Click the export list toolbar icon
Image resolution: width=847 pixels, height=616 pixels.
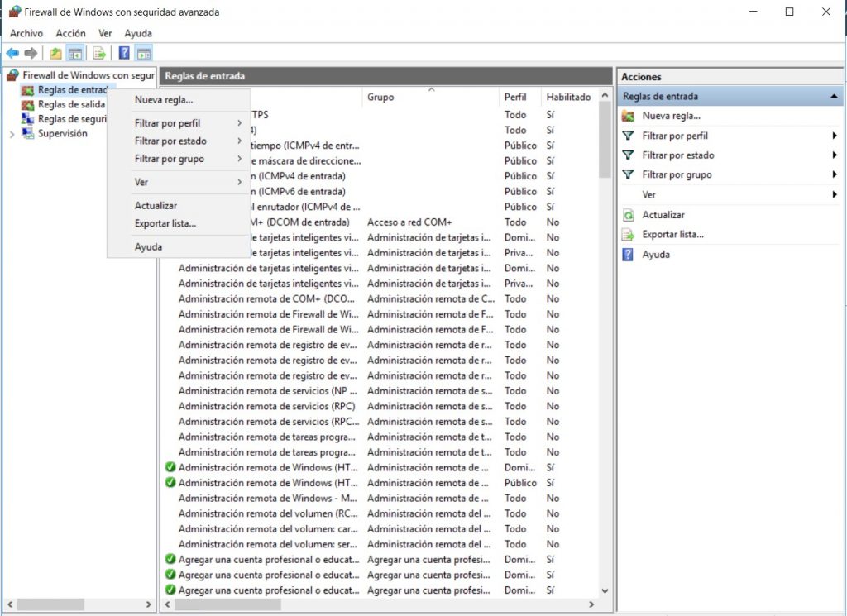99,54
